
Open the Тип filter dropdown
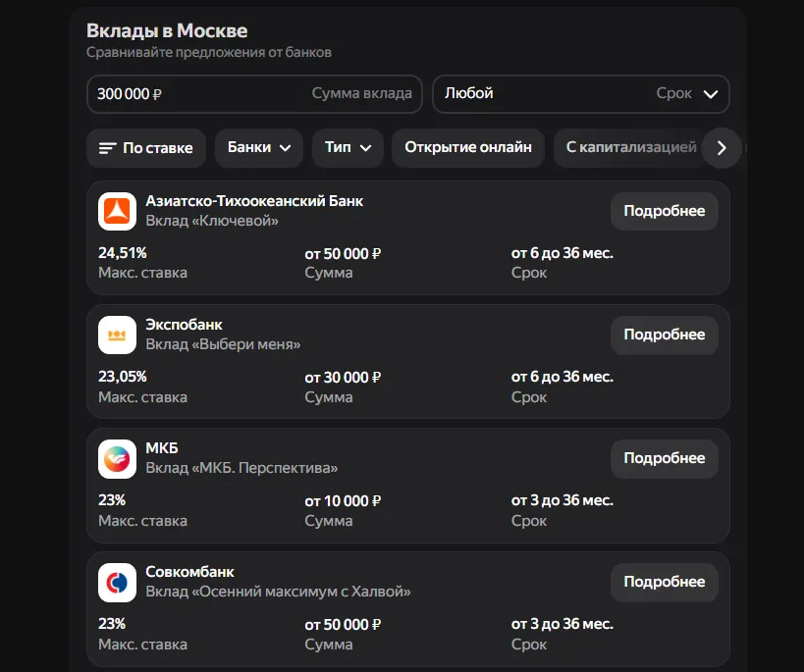348,148
